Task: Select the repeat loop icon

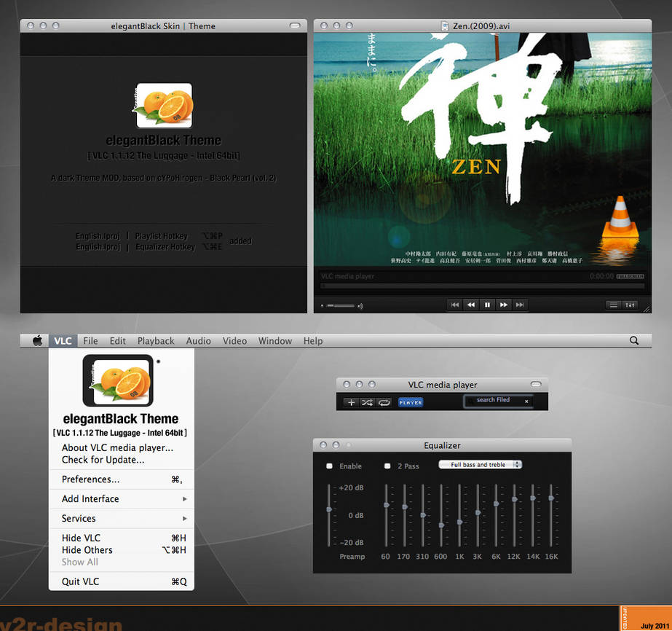Action: (x=384, y=402)
